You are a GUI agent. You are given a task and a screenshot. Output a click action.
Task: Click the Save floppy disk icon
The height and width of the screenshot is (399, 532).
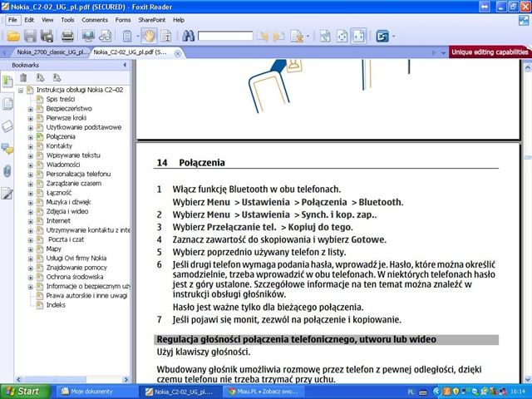(30, 36)
